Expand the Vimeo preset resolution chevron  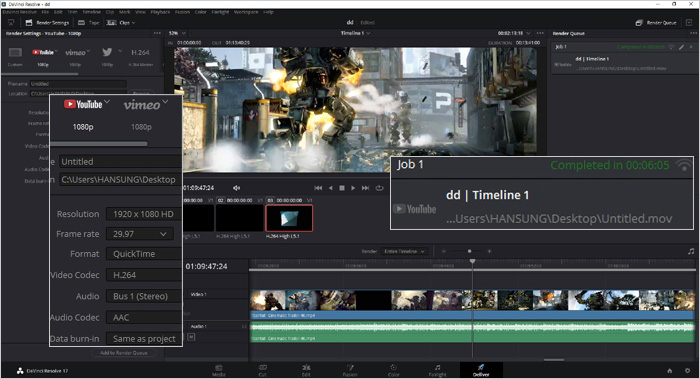click(88, 51)
